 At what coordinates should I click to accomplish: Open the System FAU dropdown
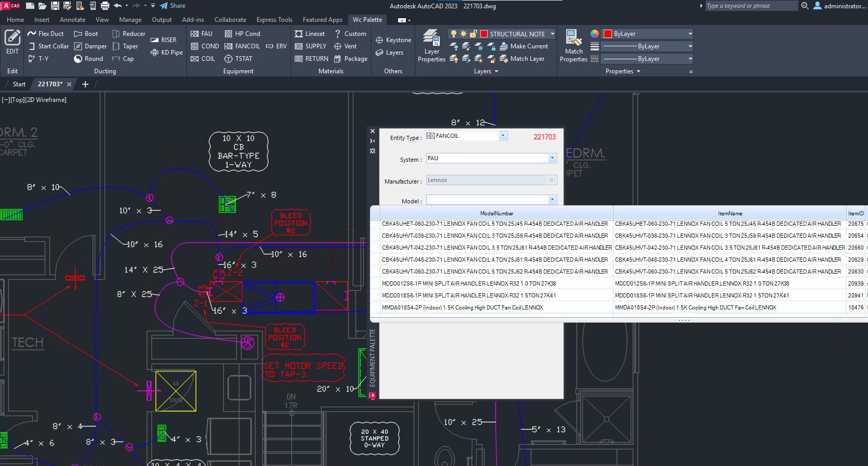point(552,158)
